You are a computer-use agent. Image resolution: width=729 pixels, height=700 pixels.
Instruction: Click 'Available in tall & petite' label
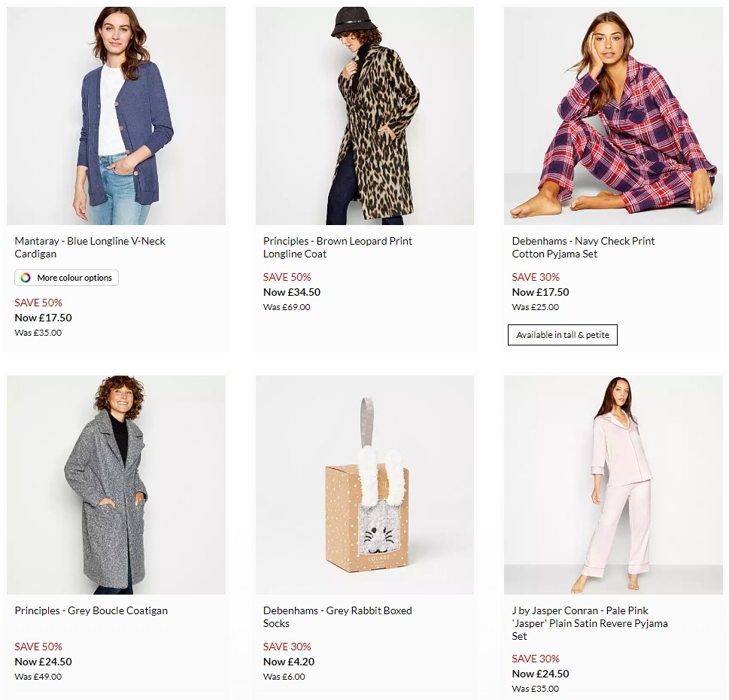pyautogui.click(x=562, y=334)
